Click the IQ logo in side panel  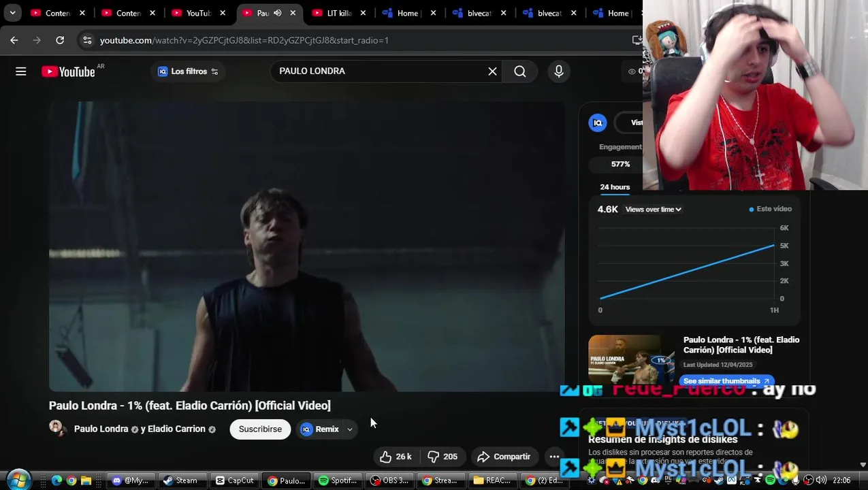(598, 122)
